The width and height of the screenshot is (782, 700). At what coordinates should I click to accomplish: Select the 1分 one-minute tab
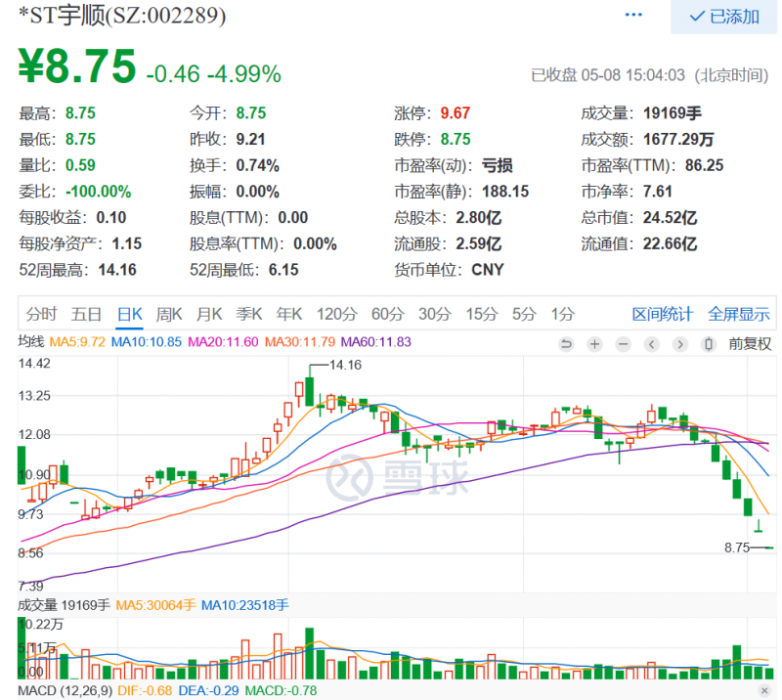[562, 314]
